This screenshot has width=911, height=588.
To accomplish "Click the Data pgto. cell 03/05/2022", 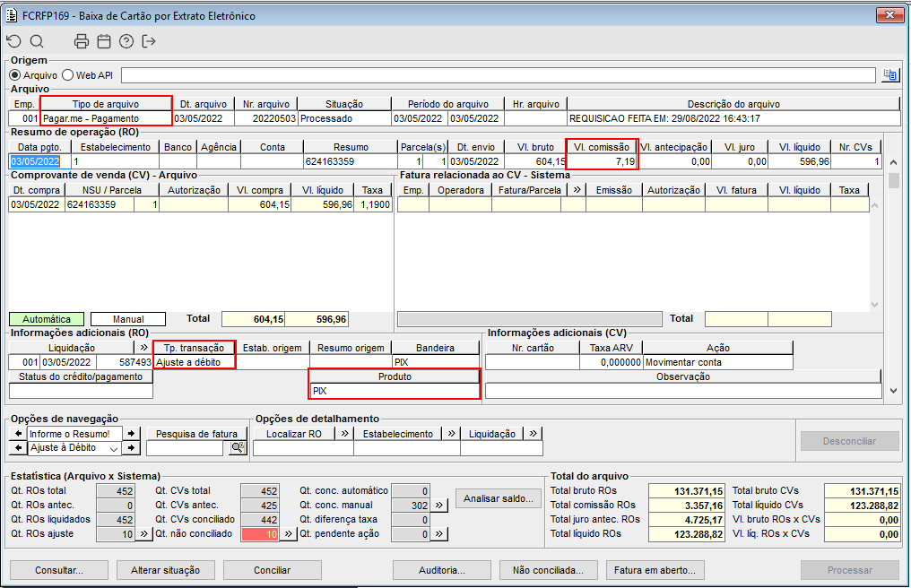I will [39, 161].
